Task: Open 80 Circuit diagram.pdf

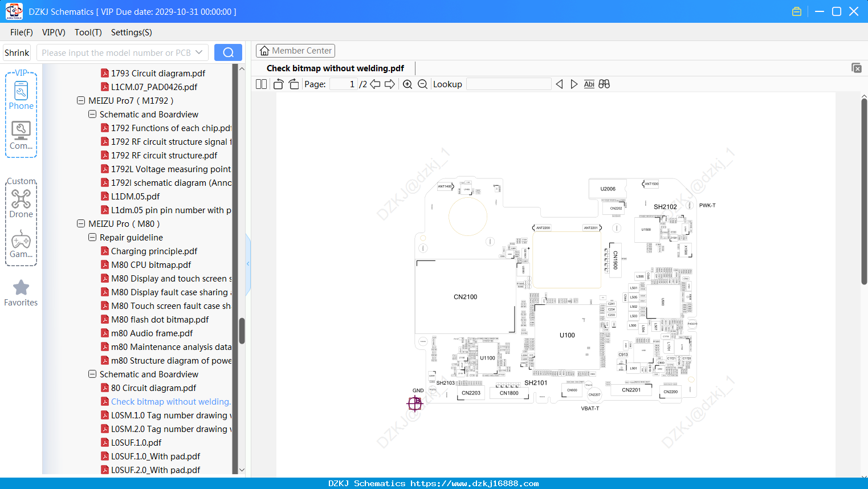Action: [x=153, y=388]
